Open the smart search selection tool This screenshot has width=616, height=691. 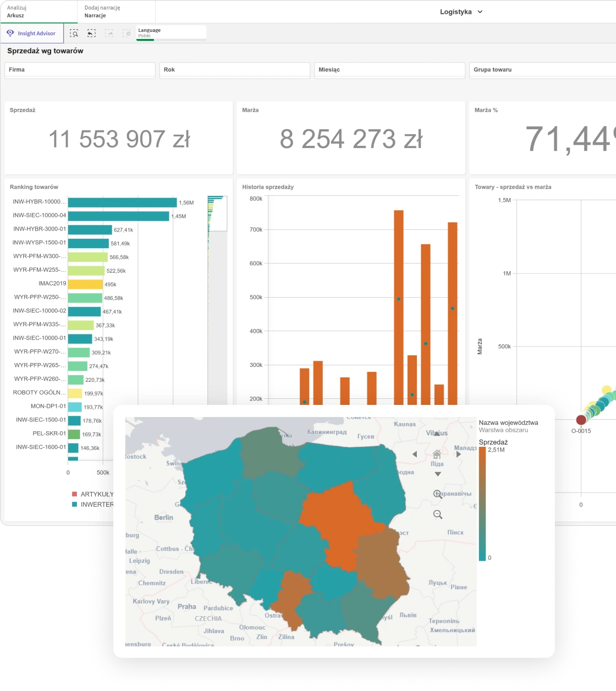(74, 34)
